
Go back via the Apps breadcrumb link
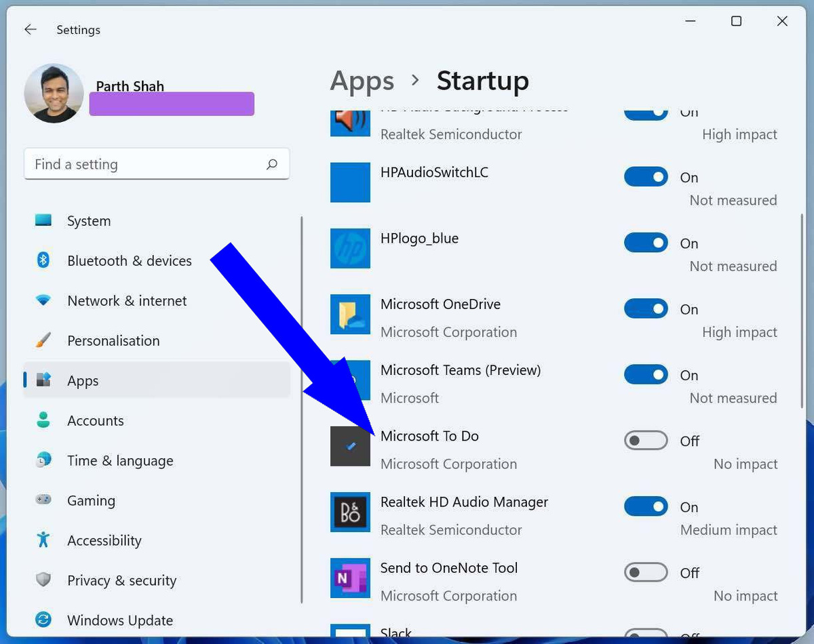click(x=362, y=81)
